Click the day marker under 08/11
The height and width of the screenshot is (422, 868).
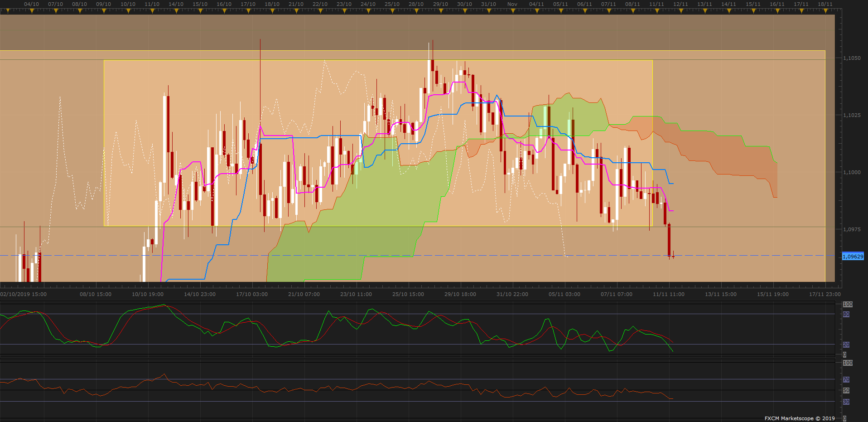coord(633,10)
